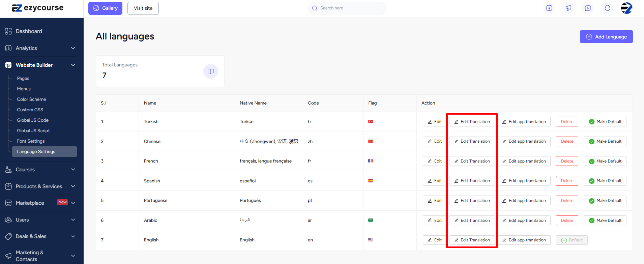Click the book icon in Total Languages card

point(211,71)
